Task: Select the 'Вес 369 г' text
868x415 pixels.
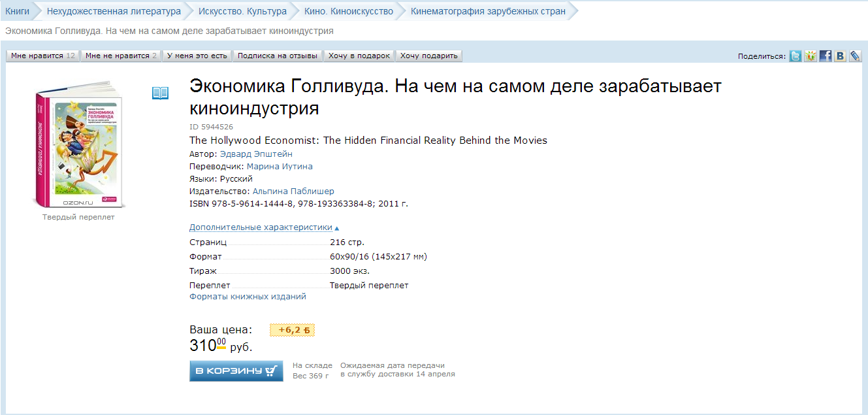Action: 310,376
